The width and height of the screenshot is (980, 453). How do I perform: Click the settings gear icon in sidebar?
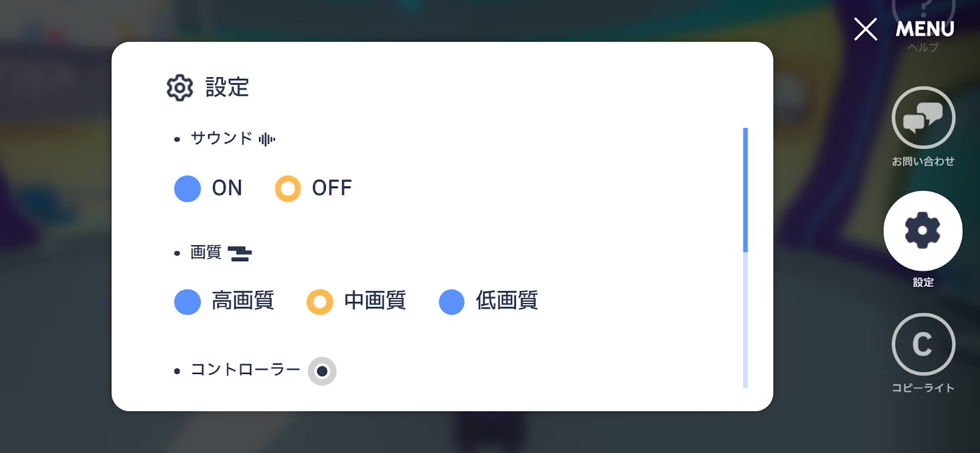coord(922,230)
